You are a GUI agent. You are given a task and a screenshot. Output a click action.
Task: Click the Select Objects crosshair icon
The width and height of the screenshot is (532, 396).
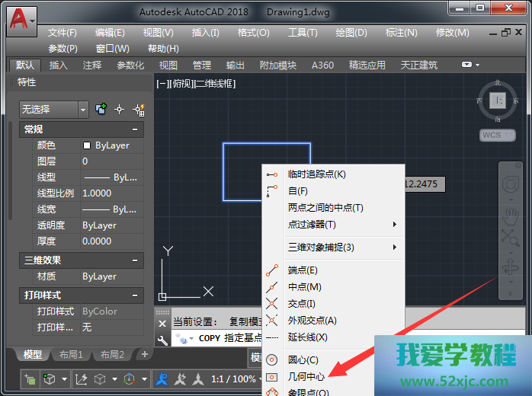[119, 110]
